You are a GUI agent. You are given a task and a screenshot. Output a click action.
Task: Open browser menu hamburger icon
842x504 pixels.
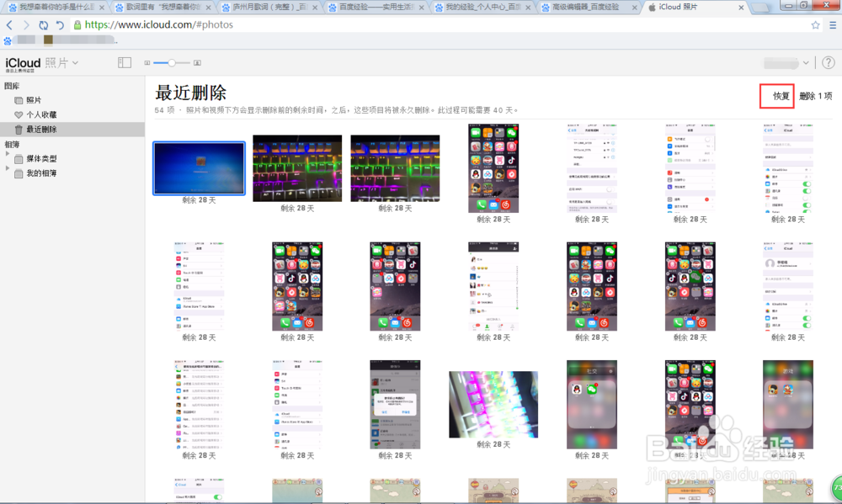[x=833, y=24]
